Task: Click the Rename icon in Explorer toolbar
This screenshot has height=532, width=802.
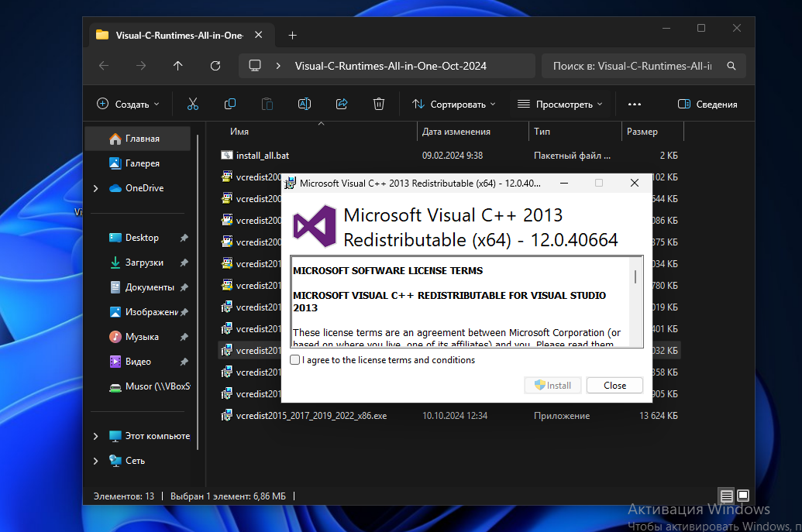Action: coord(305,105)
